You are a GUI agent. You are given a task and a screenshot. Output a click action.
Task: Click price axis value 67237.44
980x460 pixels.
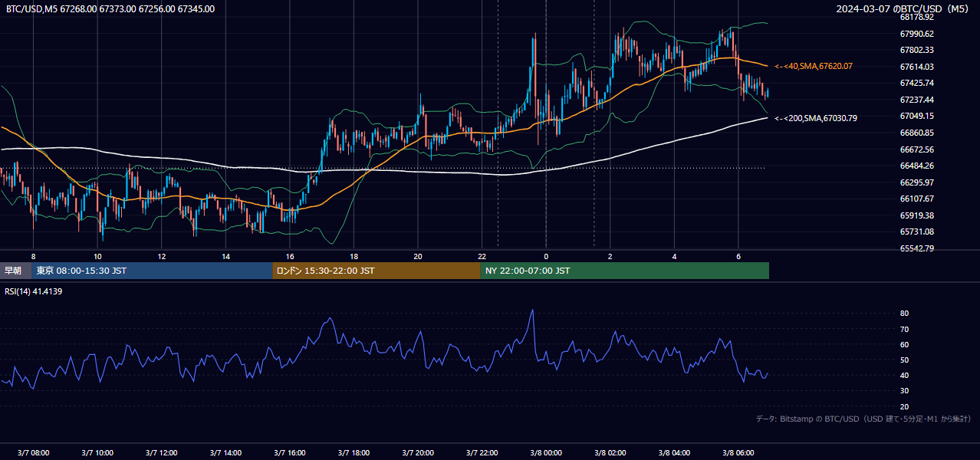pyautogui.click(x=916, y=100)
